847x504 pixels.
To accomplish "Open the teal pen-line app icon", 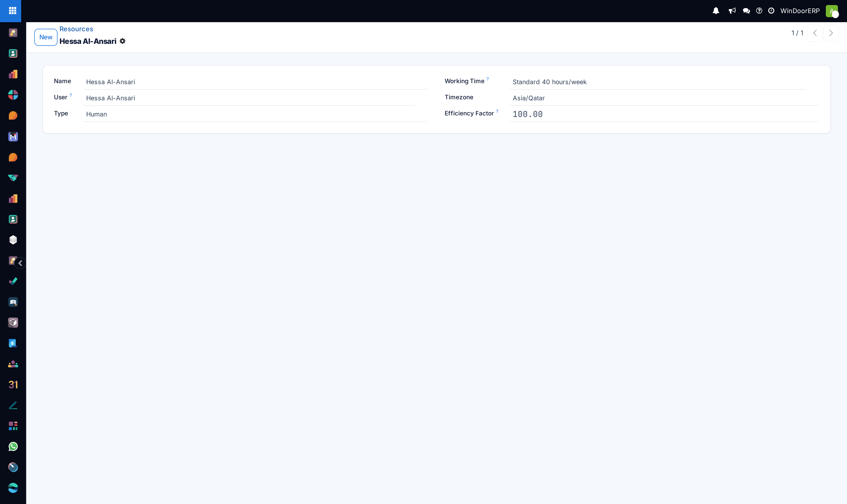I will pyautogui.click(x=13, y=405).
